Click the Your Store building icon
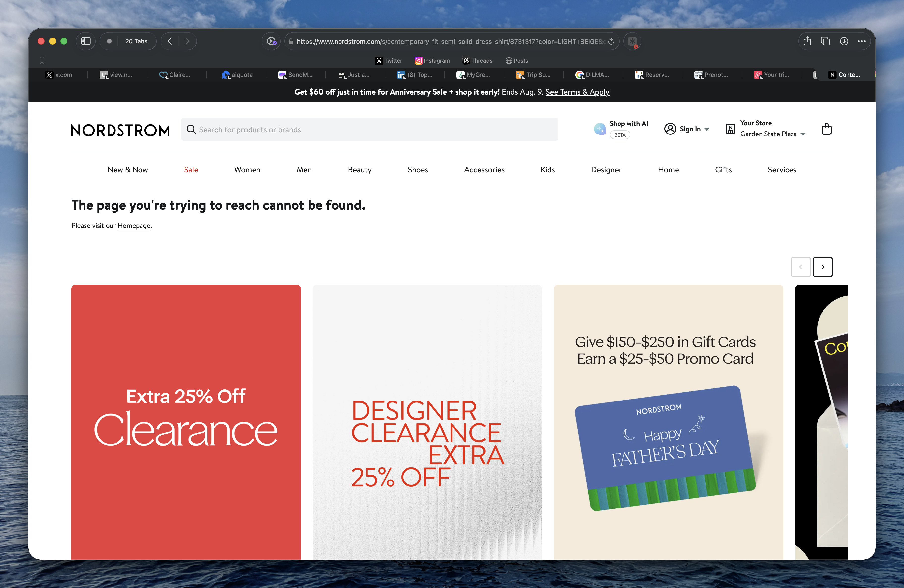Image resolution: width=904 pixels, height=588 pixels. pyautogui.click(x=730, y=129)
